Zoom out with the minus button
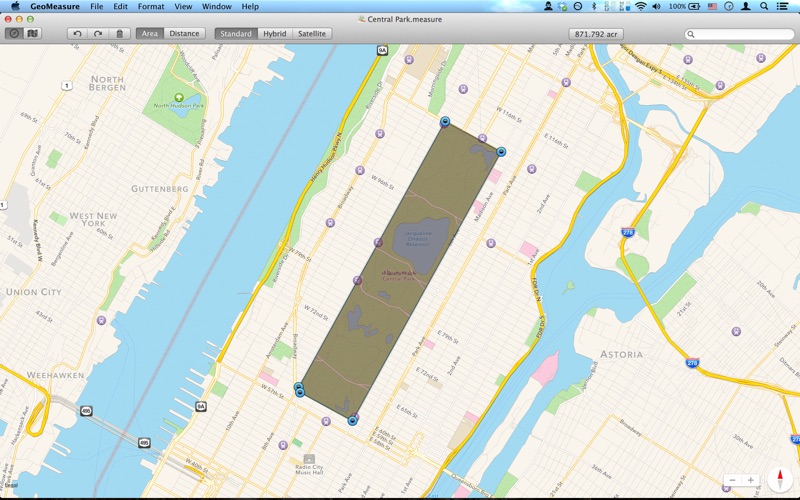 click(x=733, y=480)
